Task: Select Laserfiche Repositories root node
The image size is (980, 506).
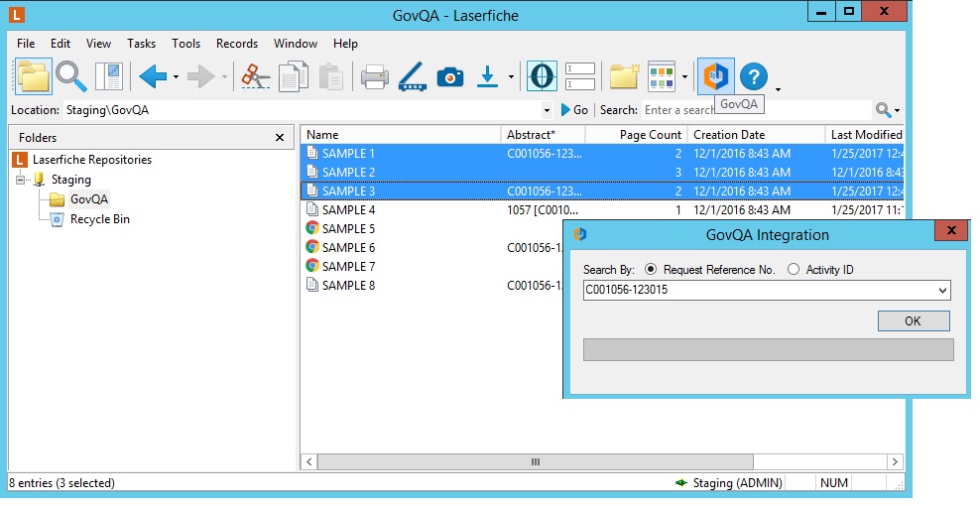Action: click(92, 160)
